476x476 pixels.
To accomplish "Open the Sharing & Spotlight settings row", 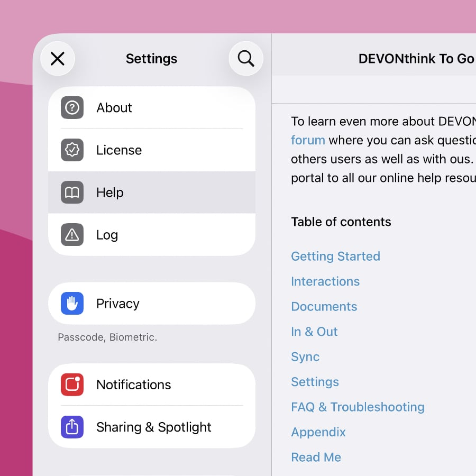I will 152,427.
